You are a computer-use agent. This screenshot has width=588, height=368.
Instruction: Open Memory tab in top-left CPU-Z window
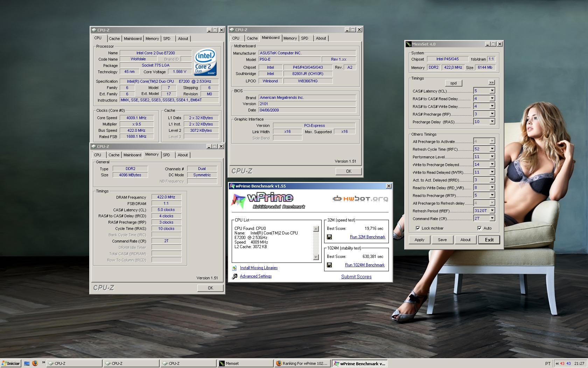[152, 39]
